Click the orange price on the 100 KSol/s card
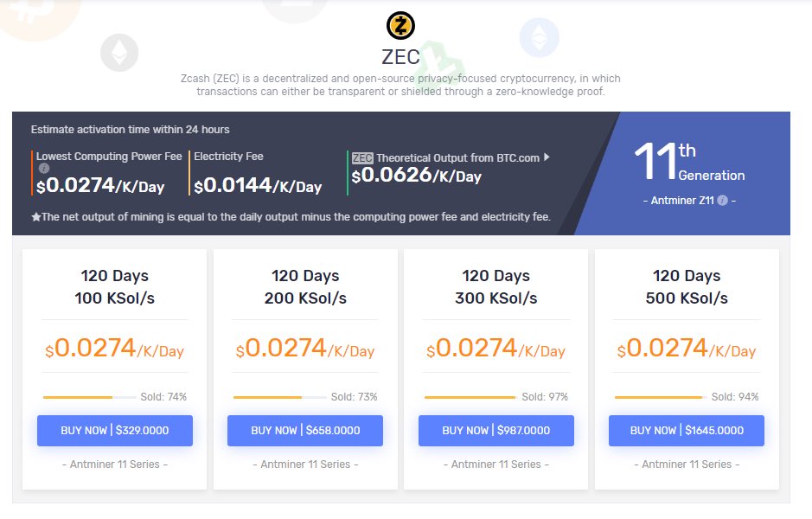 [114, 348]
